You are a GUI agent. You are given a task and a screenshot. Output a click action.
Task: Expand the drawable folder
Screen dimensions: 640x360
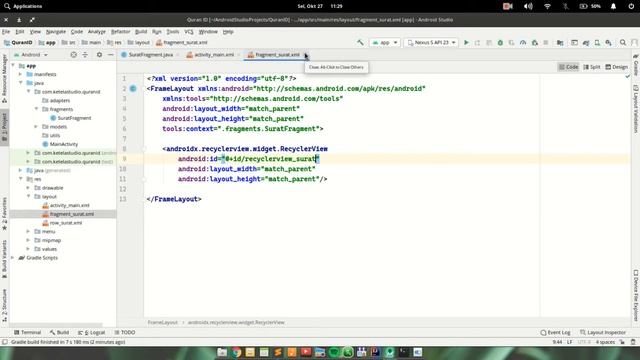[29, 188]
